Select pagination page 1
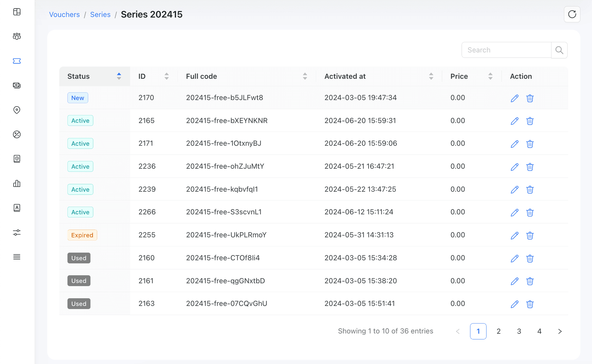Screen dimensions: 592x364 coord(478,331)
